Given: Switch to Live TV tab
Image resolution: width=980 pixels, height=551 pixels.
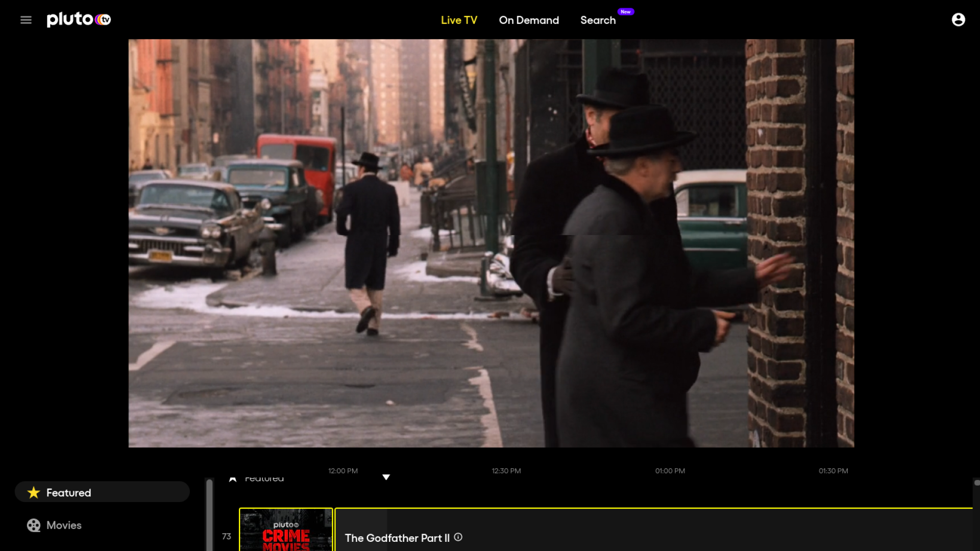Looking at the screenshot, I should 459,20.
